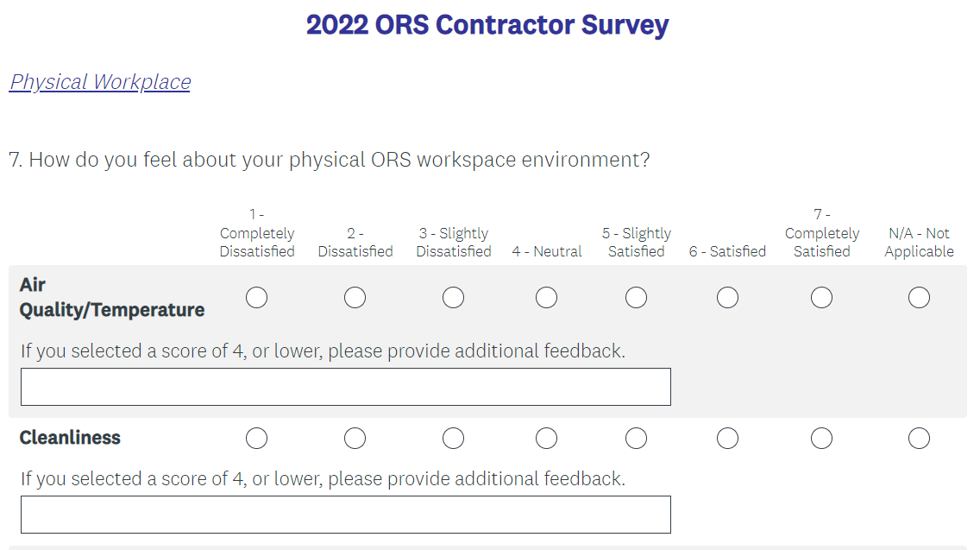Rate Cleanliness as 6 - Satisfied
The image size is (980, 550).
click(x=727, y=439)
